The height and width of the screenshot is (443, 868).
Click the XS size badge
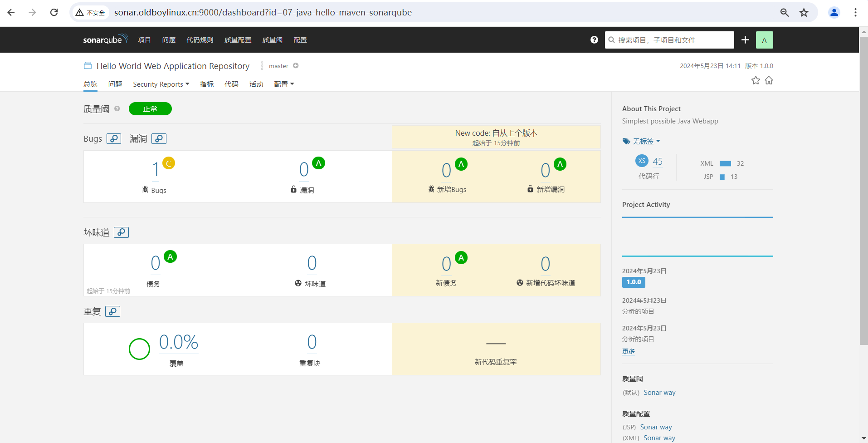642,161
